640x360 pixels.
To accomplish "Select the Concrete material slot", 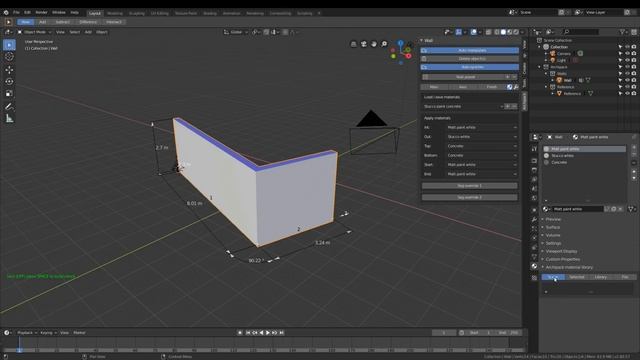I will [x=584, y=162].
